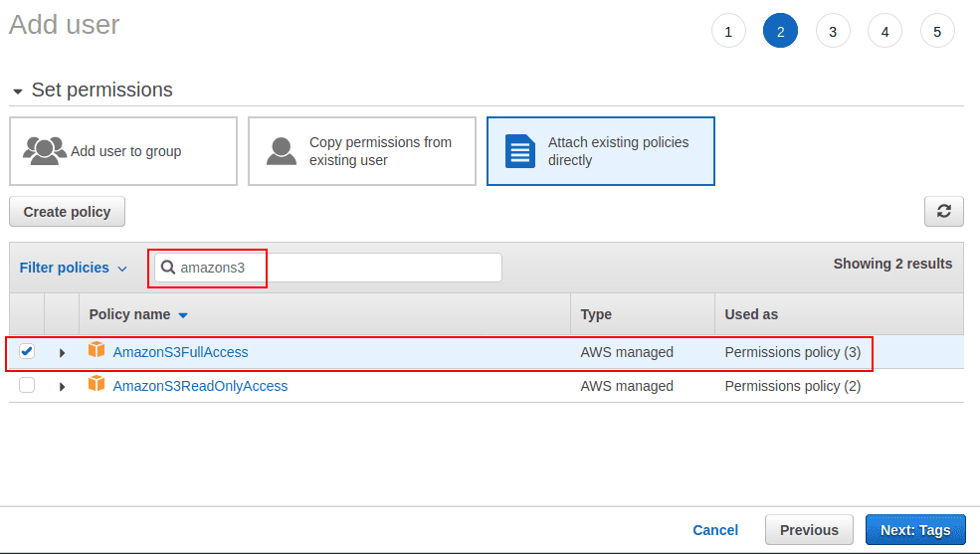Collapse the Set permissions section

[18, 92]
